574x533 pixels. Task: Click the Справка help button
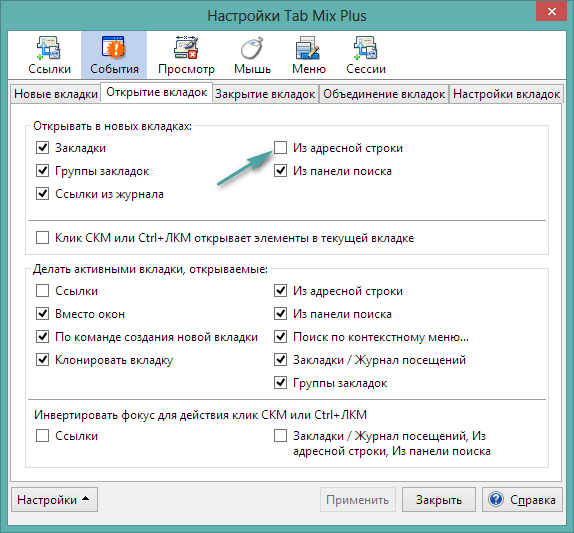pyautogui.click(x=522, y=499)
